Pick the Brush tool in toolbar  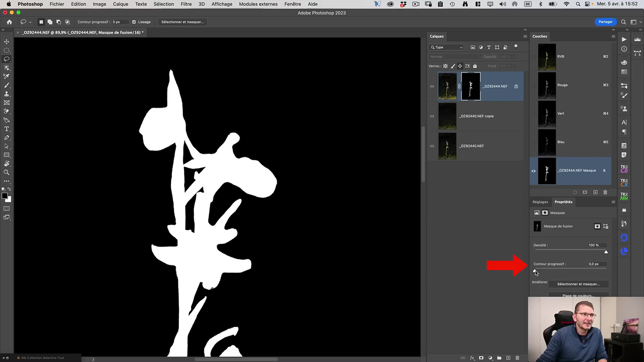[x=6, y=85]
